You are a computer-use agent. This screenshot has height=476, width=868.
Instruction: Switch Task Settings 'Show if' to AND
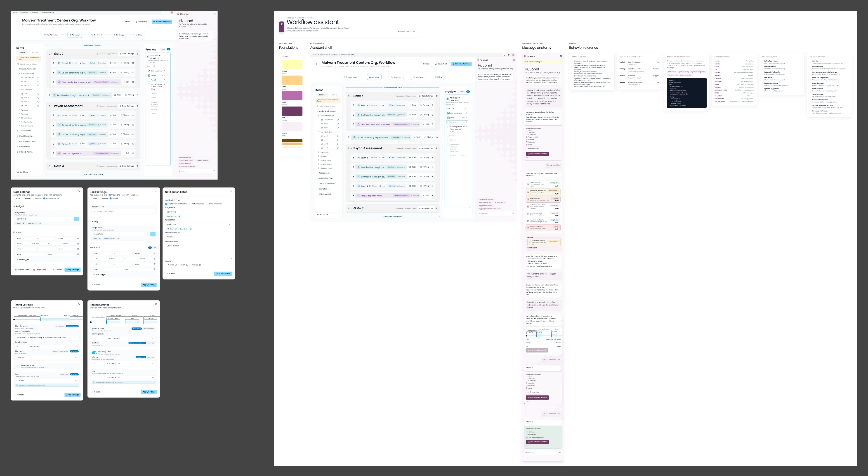click(x=155, y=247)
